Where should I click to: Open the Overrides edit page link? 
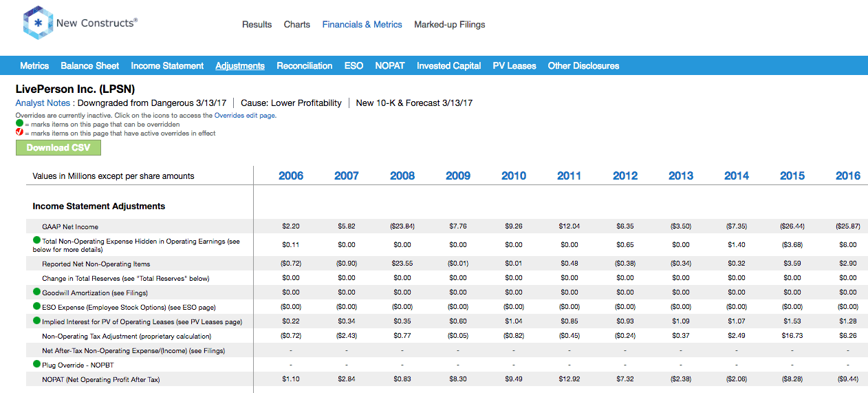(x=244, y=116)
